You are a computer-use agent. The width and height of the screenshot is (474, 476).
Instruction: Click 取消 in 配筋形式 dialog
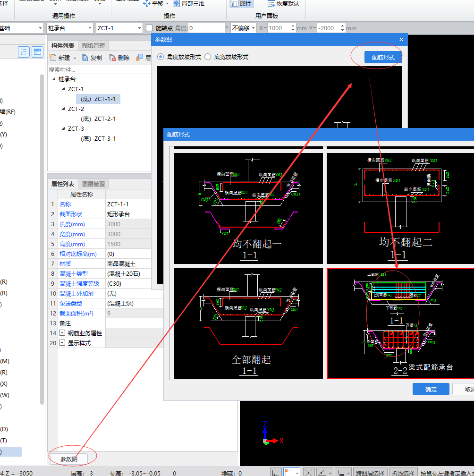464,389
